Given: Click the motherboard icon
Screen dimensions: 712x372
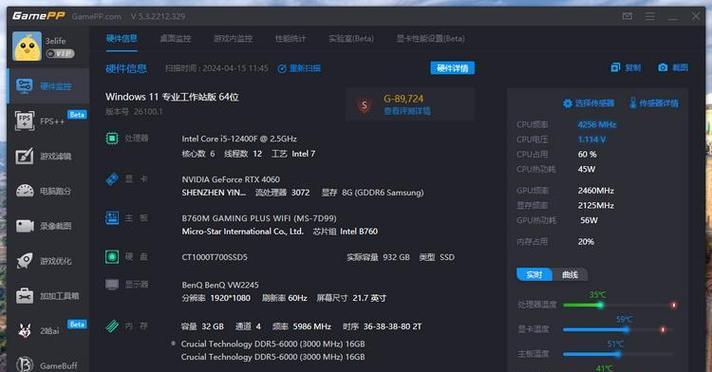Looking at the screenshot, I should click(x=112, y=218).
